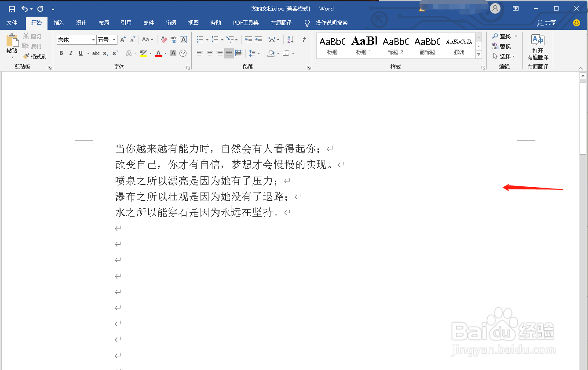Toggle character shading A icon

click(173, 53)
